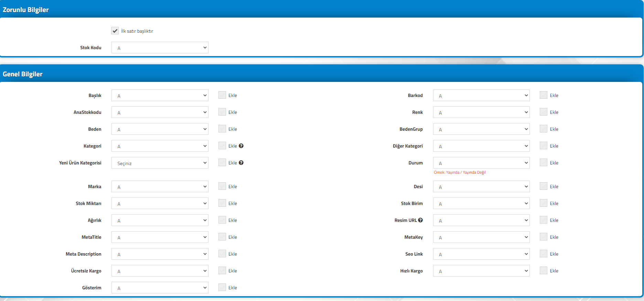Expand the Seo Link dropdown

[x=481, y=254]
